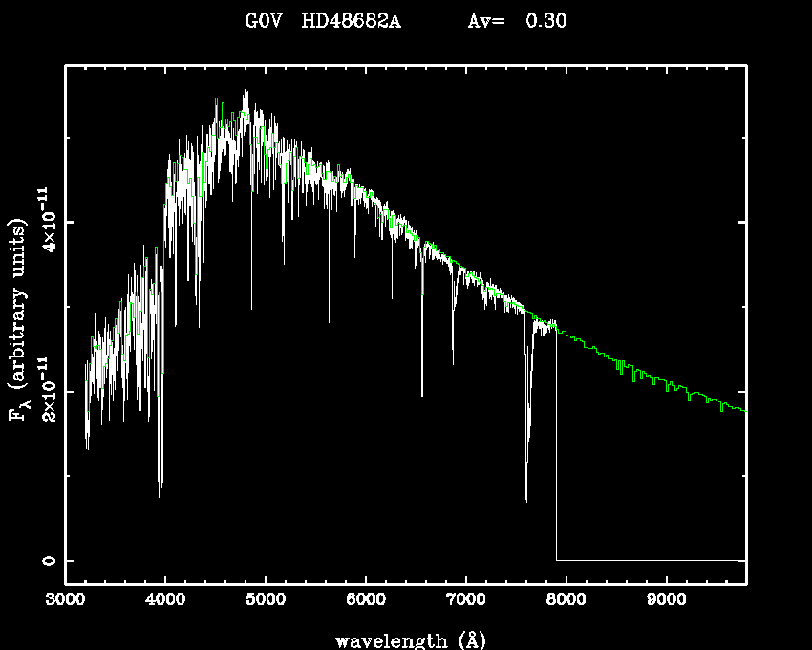Click the Av= 0.30 extinction value

(x=517, y=21)
